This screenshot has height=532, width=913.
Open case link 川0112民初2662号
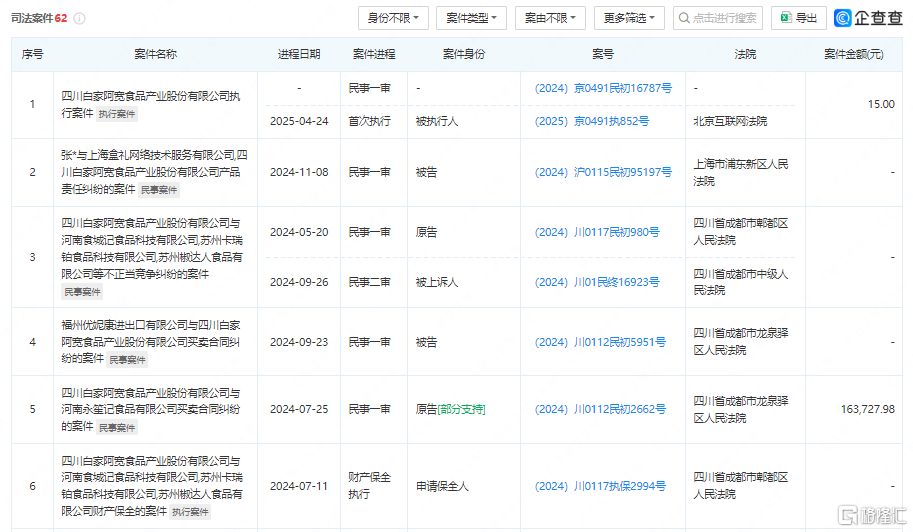point(600,409)
